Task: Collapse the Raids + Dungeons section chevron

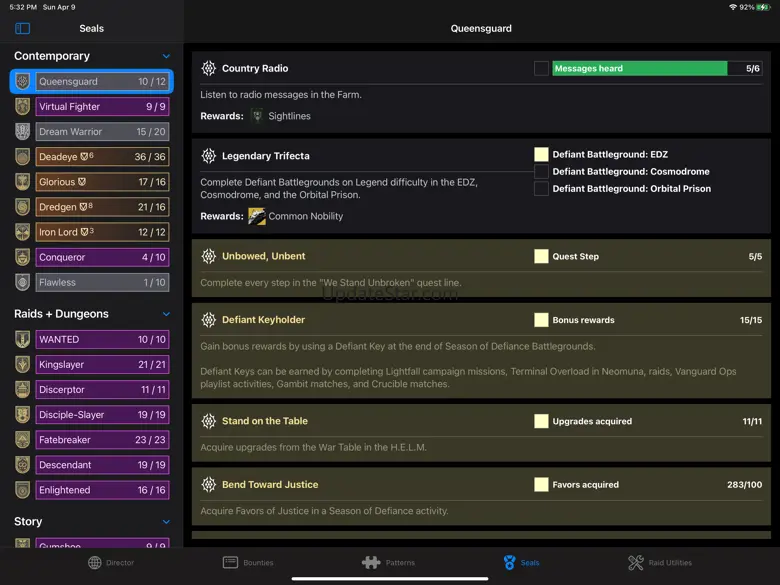Action: (x=166, y=314)
